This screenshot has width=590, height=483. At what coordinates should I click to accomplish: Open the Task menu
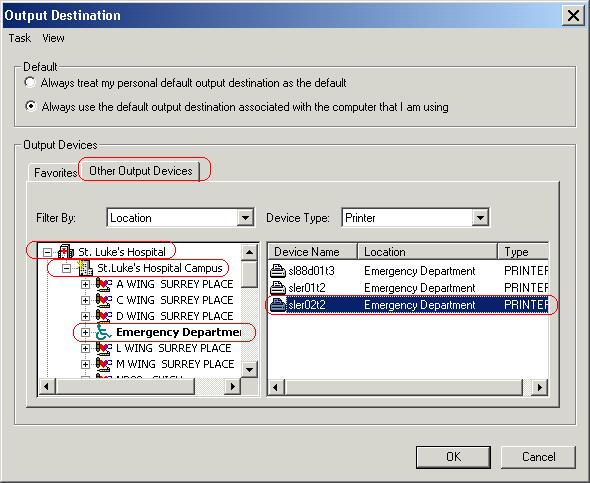20,38
